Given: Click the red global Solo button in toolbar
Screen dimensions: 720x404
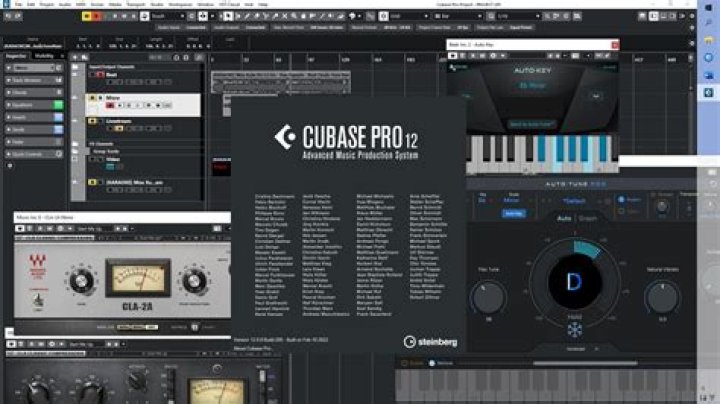Looking at the screenshot, I should pyautogui.click(x=96, y=16).
